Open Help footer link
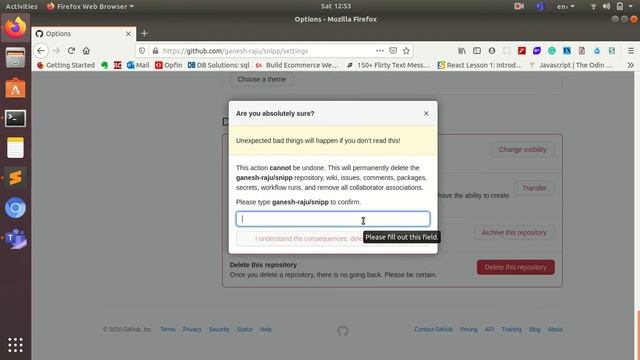Screen dimensions: 640x360 pos(266,329)
